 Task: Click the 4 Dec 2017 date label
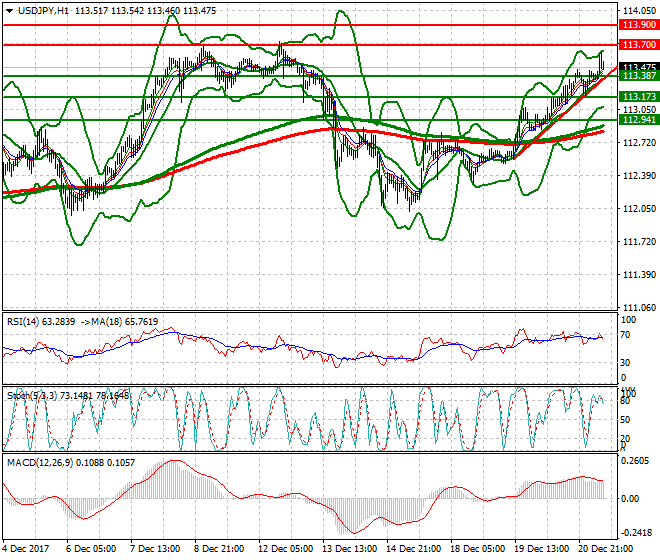coord(27,549)
